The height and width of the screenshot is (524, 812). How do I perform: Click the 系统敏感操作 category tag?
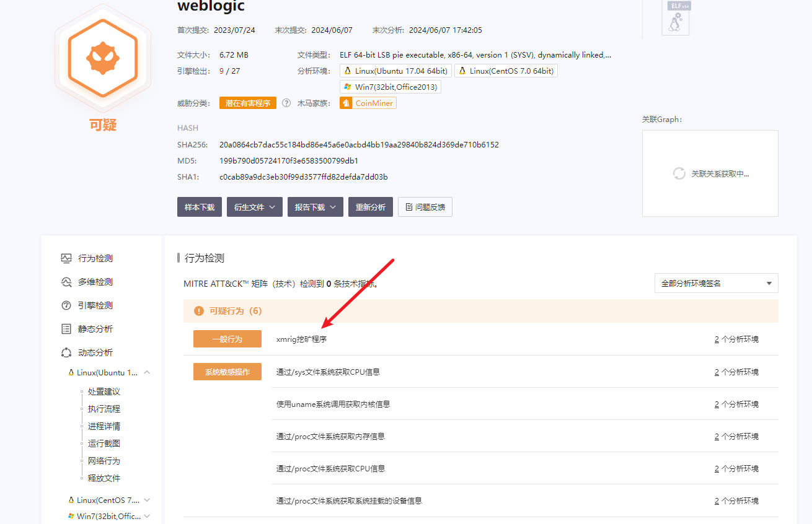[227, 372]
